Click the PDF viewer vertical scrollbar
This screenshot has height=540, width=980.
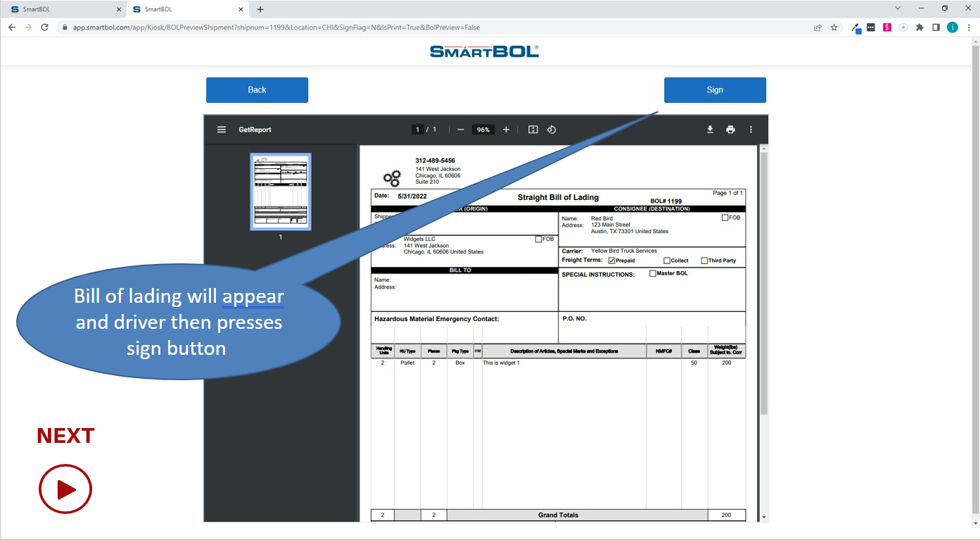tap(764, 283)
